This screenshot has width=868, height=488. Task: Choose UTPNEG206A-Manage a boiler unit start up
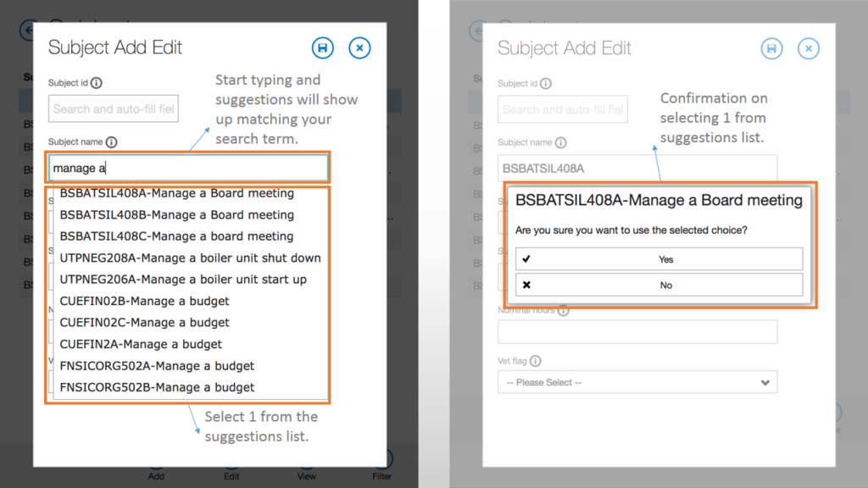coord(183,280)
